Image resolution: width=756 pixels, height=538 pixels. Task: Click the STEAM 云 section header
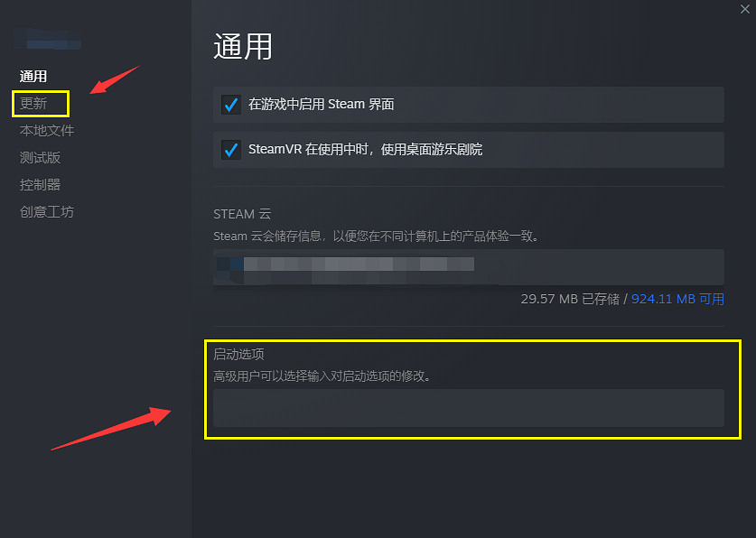click(x=242, y=214)
